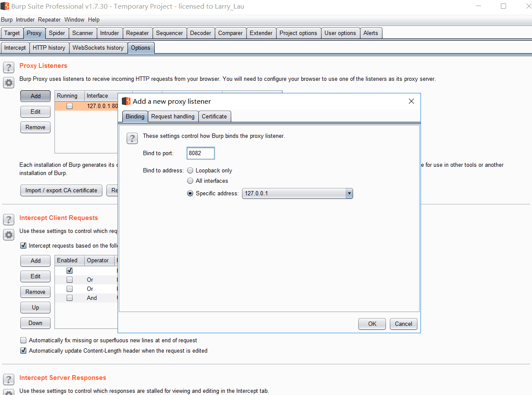Toggle Running checkbox for 127.0.0.1 listener
This screenshot has width=532, height=395.
click(x=70, y=106)
